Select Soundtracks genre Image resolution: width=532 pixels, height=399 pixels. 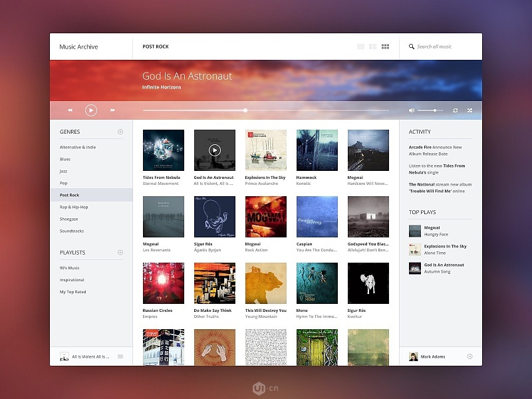(72, 231)
